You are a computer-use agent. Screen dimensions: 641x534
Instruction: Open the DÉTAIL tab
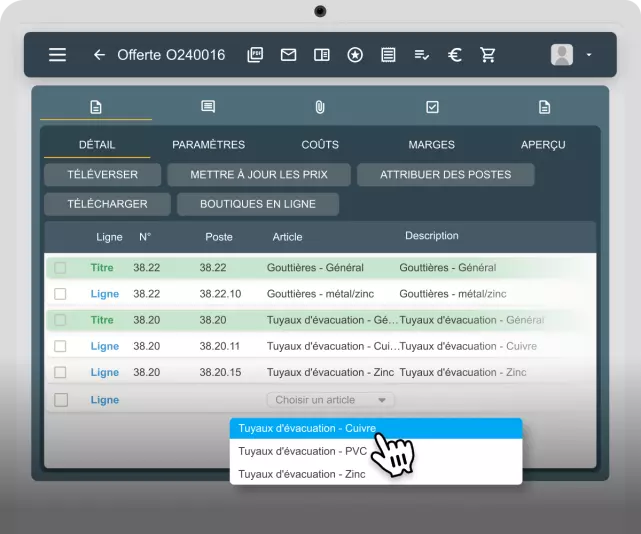[97, 145]
